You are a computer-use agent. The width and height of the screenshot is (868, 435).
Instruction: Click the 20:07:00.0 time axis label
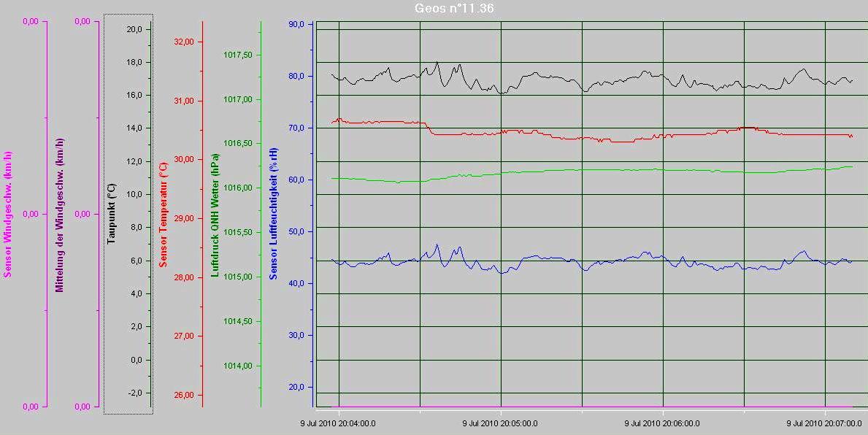click(824, 423)
